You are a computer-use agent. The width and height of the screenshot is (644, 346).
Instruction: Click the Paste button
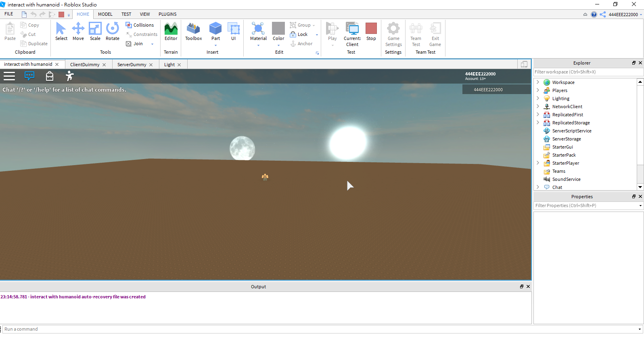tap(10, 31)
